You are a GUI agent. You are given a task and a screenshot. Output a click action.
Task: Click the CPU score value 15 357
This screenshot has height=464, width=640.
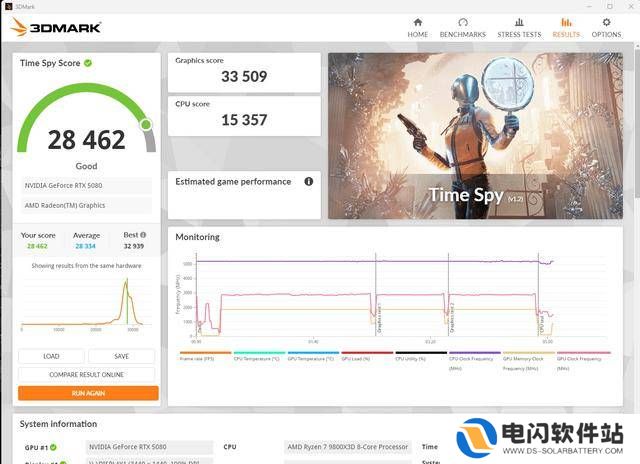click(244, 120)
